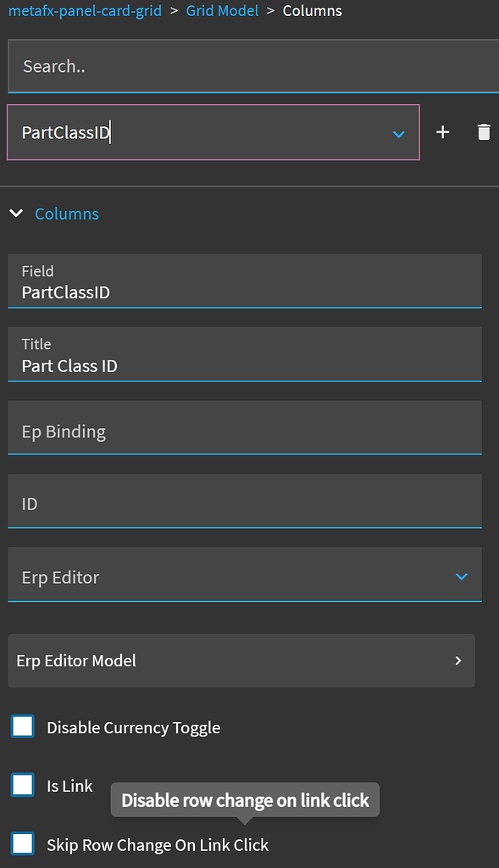Select the Grid Model breadcrumb item

222,10
